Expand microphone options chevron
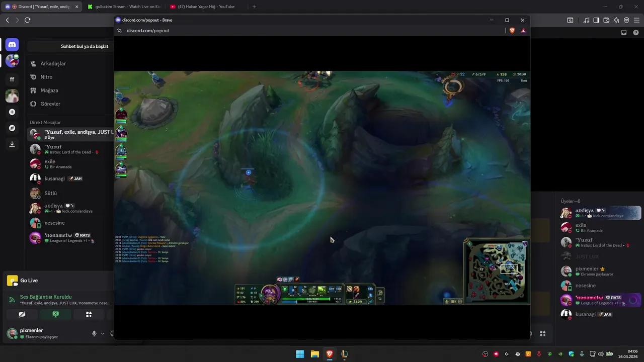The width and height of the screenshot is (644, 362). (103, 333)
